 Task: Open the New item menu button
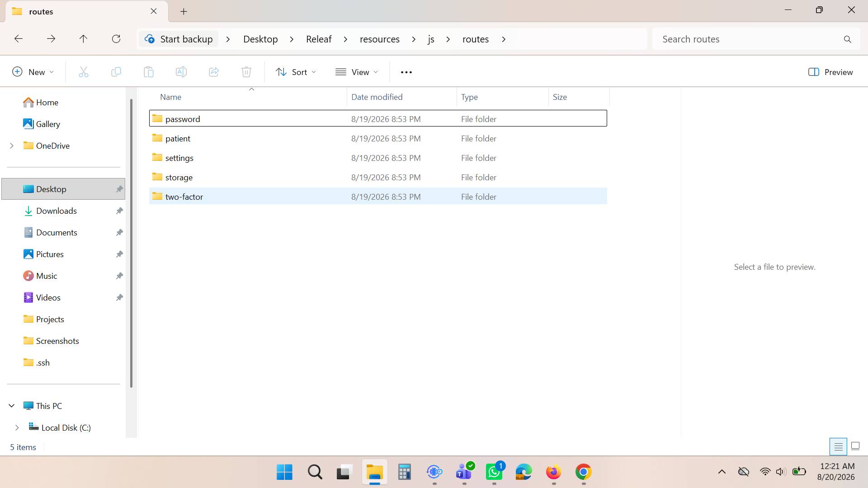pyautogui.click(x=33, y=72)
